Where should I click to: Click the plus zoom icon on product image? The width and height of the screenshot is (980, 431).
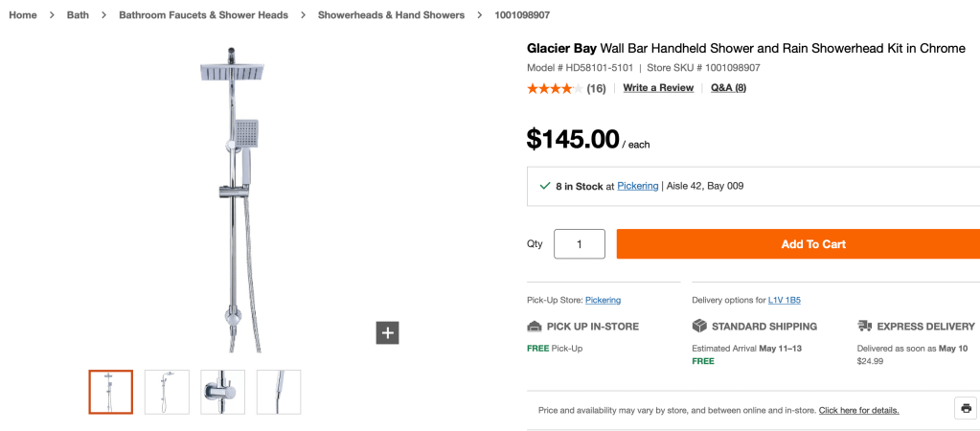pyautogui.click(x=387, y=332)
